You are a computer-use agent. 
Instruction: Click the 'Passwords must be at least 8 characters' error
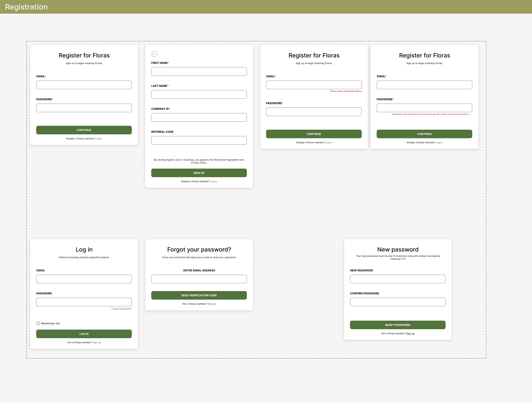tap(432, 114)
